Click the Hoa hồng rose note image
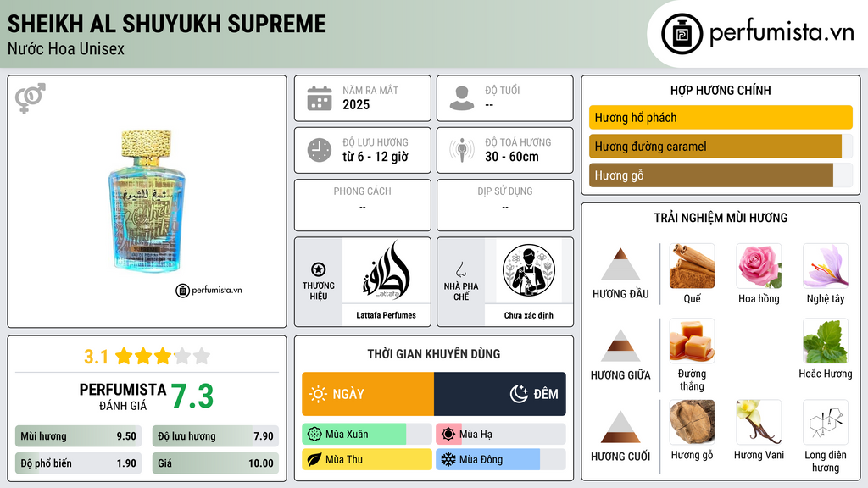 coord(759,266)
